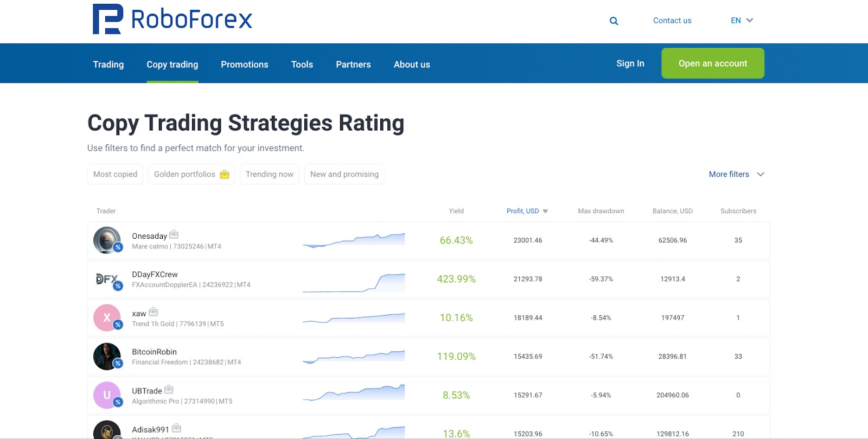View Onesaday profit chart thumbnail

pyautogui.click(x=354, y=240)
